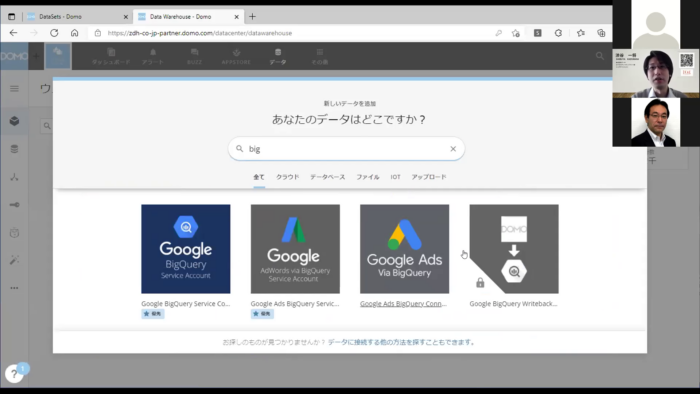
Task: Open the データ menu in Domo header
Action: (278, 56)
